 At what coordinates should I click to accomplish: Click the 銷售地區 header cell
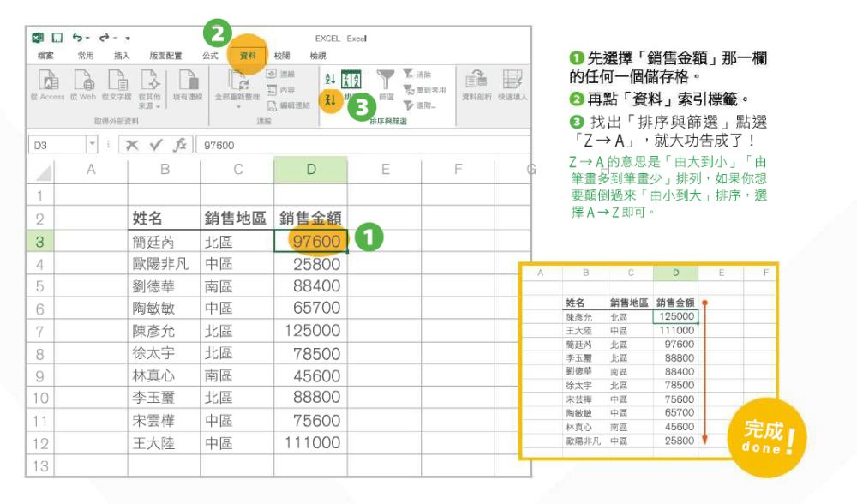tap(237, 218)
